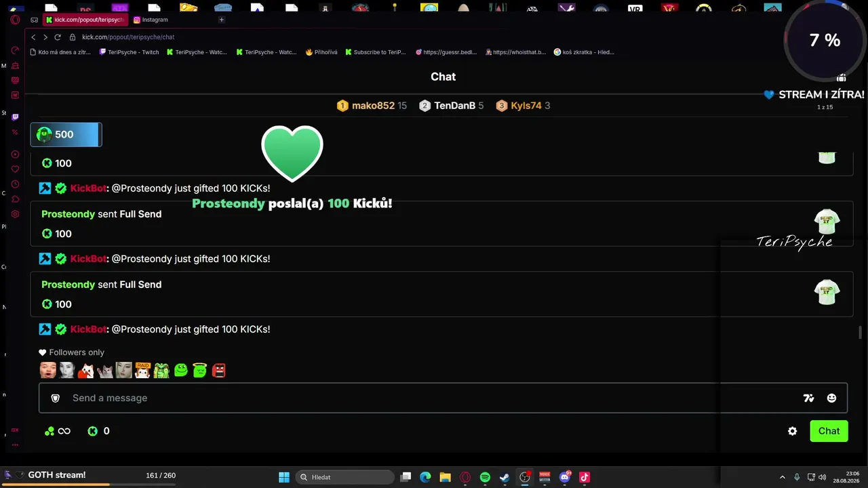Reload the Kick chat page
This screenshot has width=868, height=488.
click(58, 37)
